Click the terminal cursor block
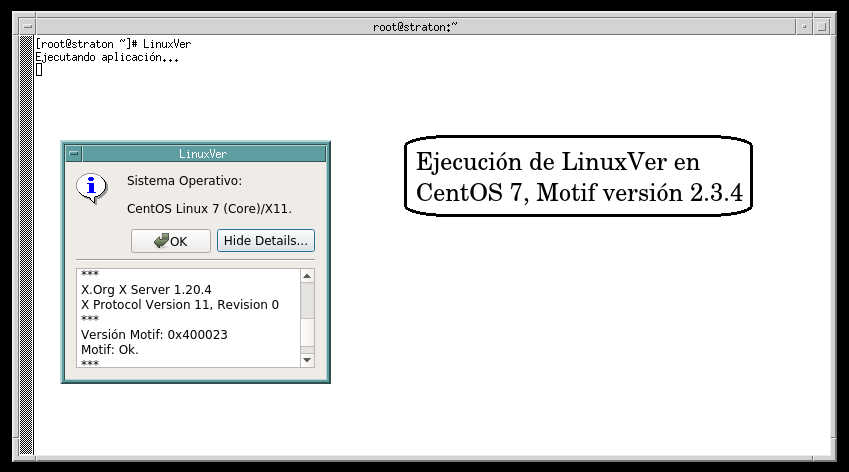This screenshot has height=472, width=849. tap(39, 70)
